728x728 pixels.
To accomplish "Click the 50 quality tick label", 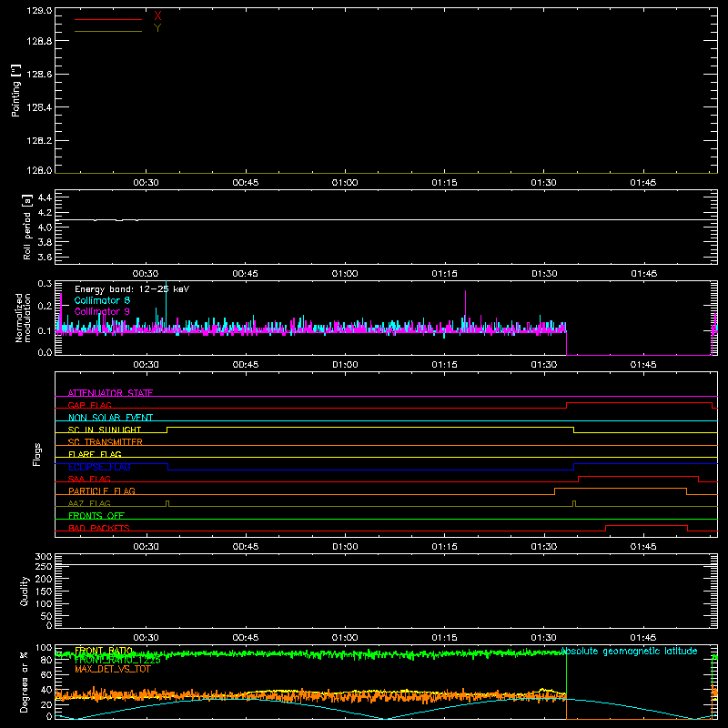I will (x=46, y=616).
